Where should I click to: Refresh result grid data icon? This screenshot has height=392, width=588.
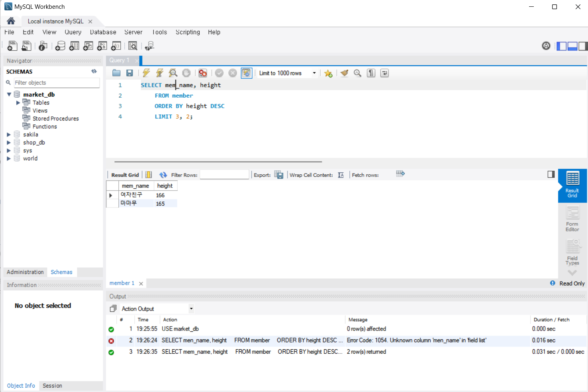pos(163,175)
